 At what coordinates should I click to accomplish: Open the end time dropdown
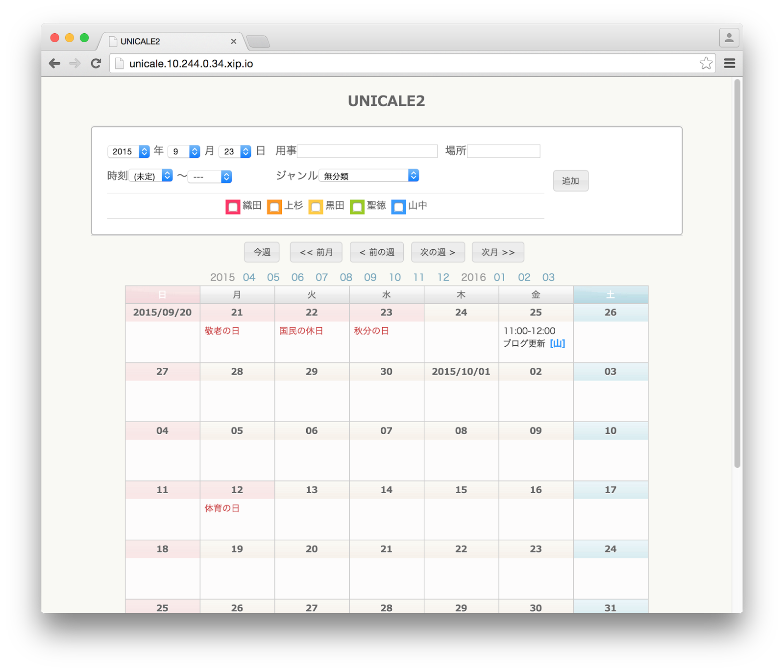point(210,176)
